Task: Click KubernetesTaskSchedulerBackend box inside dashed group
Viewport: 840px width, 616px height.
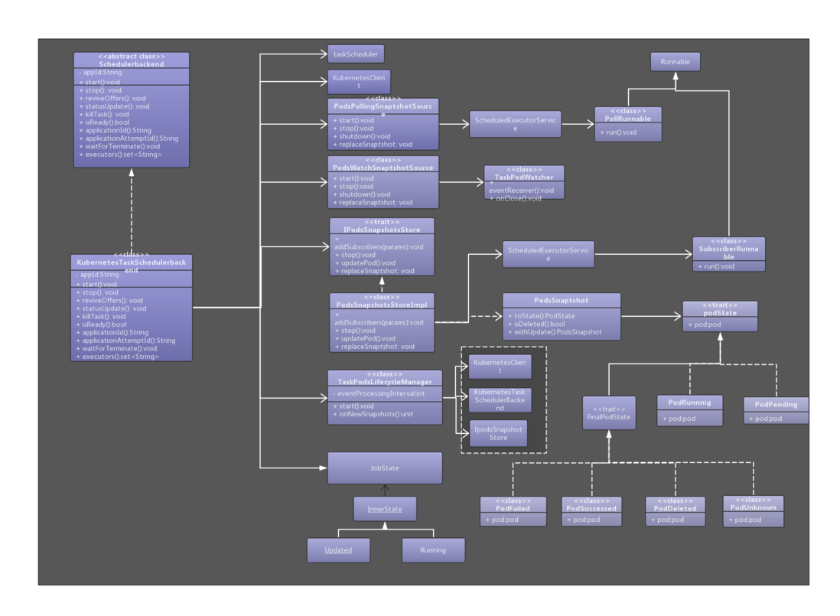Action: tap(500, 400)
